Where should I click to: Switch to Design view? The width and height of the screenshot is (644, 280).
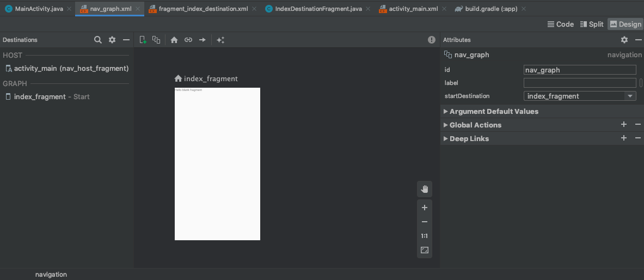pos(625,25)
